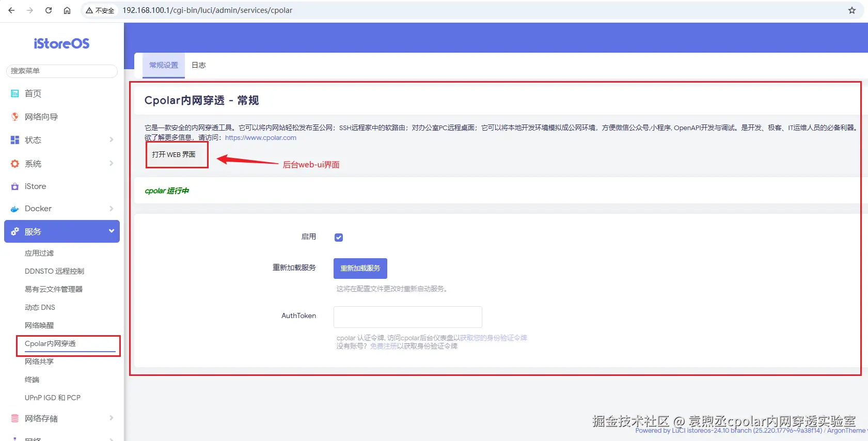Click the iStoreOS logo

[x=61, y=44]
